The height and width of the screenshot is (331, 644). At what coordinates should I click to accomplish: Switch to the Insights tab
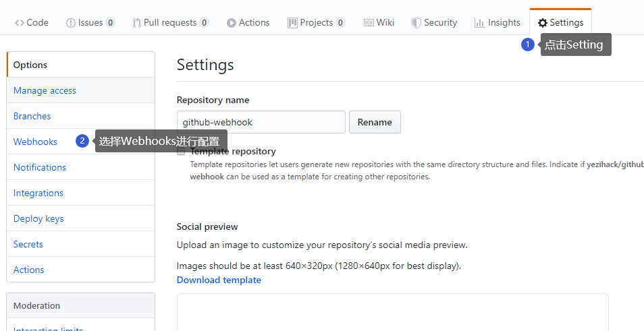pos(504,23)
